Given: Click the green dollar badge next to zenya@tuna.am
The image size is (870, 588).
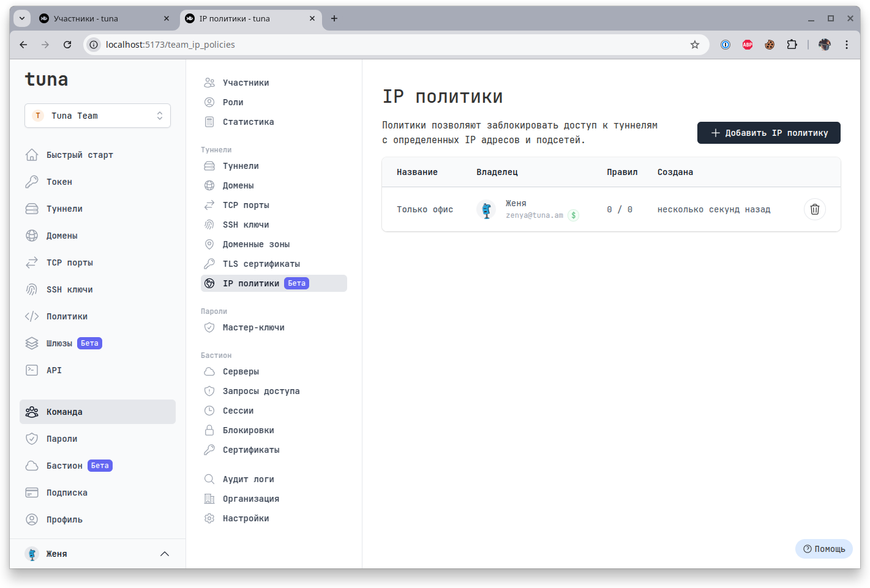Looking at the screenshot, I should (574, 215).
